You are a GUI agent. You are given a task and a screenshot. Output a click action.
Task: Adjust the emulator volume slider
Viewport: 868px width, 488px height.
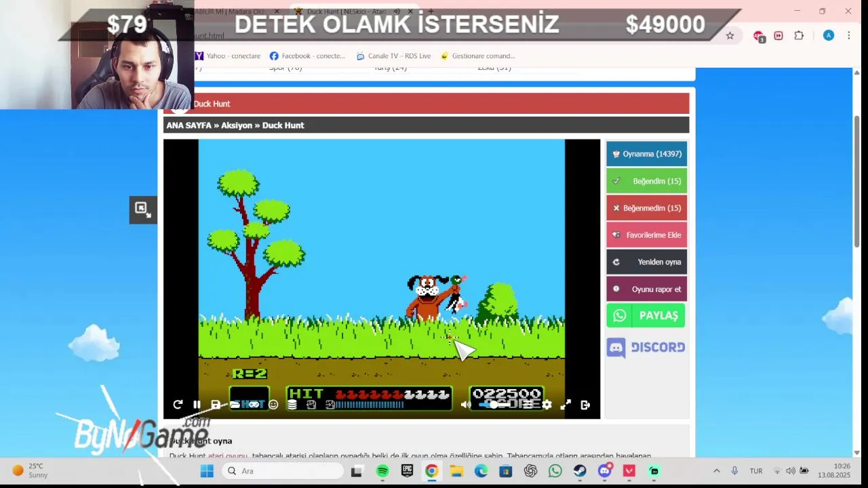(x=494, y=405)
